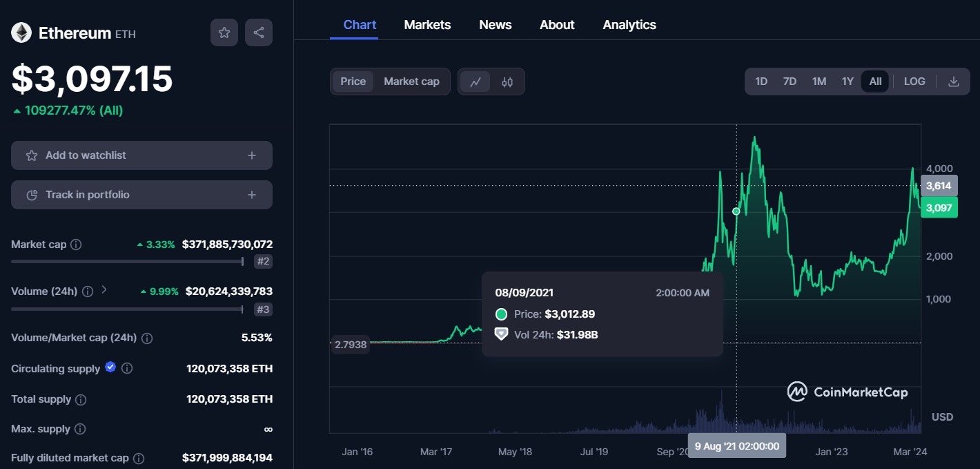Switch to line chart view icon
The height and width of the screenshot is (469, 980).
(x=476, y=82)
